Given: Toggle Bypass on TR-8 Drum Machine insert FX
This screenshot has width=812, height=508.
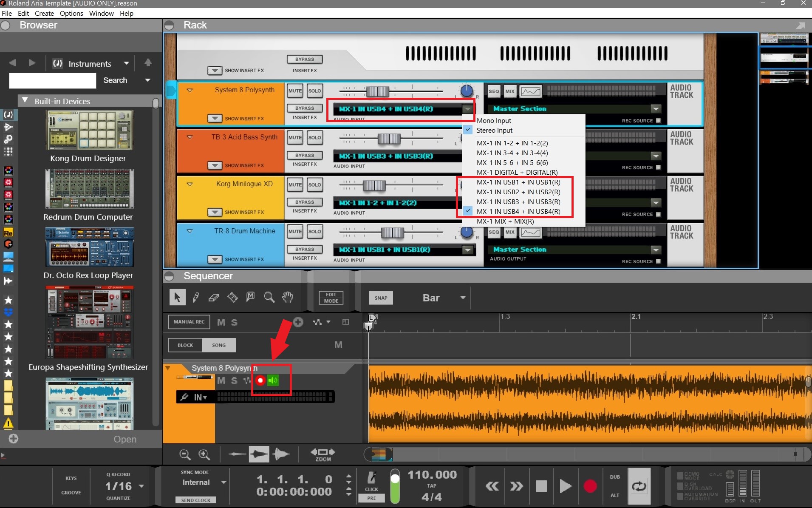Looking at the screenshot, I should pyautogui.click(x=305, y=250).
